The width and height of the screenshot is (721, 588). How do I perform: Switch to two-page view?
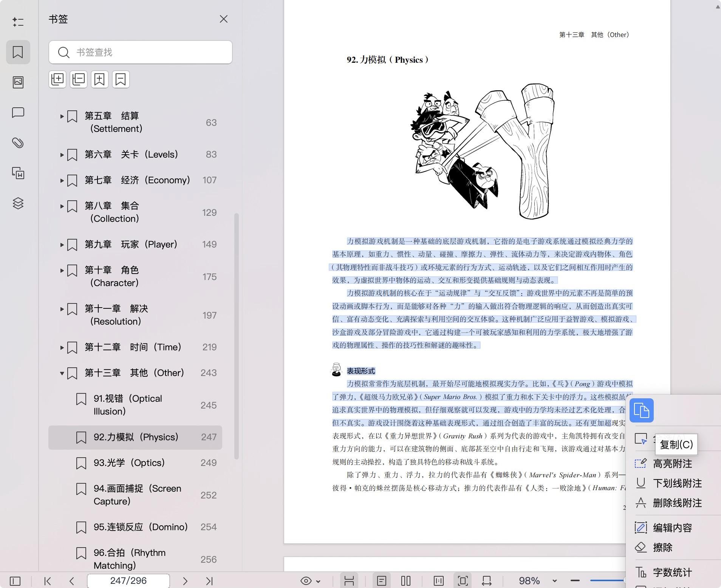406,581
